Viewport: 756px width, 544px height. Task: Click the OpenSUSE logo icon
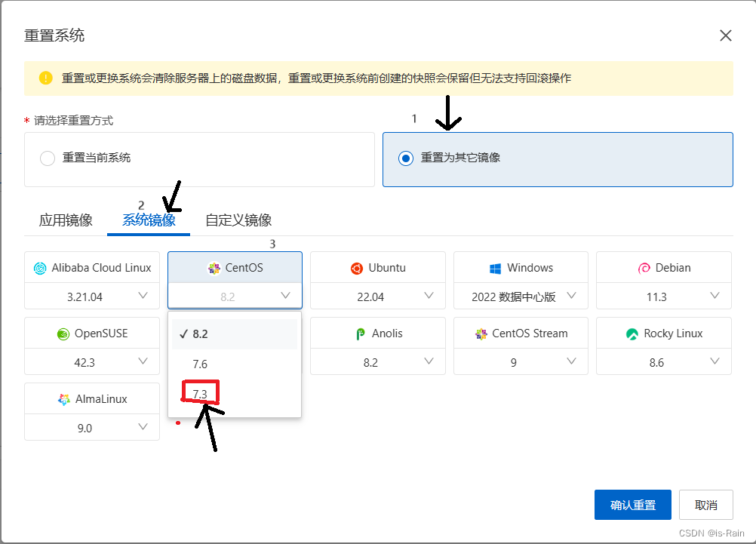click(x=63, y=333)
